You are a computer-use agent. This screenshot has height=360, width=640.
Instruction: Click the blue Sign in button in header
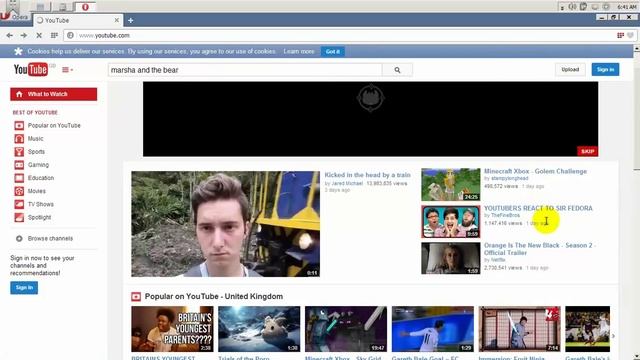(x=605, y=69)
